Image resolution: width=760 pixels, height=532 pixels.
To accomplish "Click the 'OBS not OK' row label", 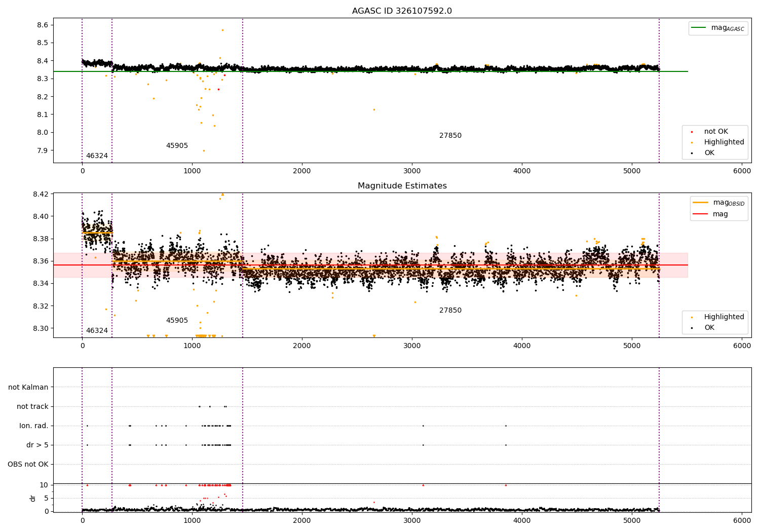I will (28, 465).
